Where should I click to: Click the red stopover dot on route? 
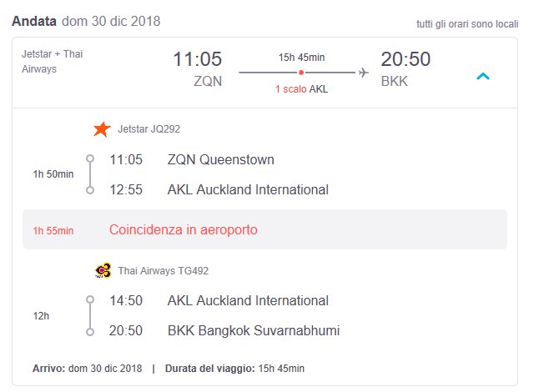pyautogui.click(x=301, y=73)
